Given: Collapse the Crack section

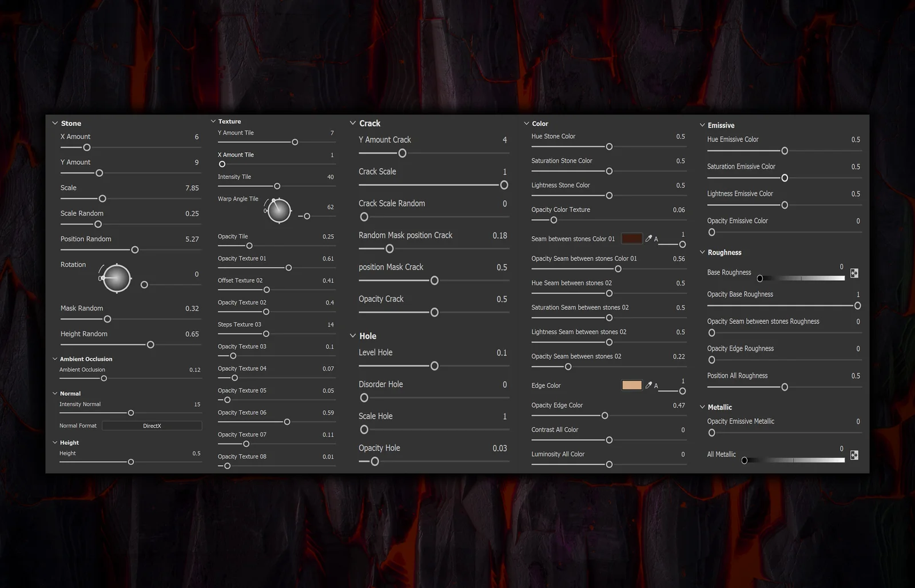Looking at the screenshot, I should [353, 122].
